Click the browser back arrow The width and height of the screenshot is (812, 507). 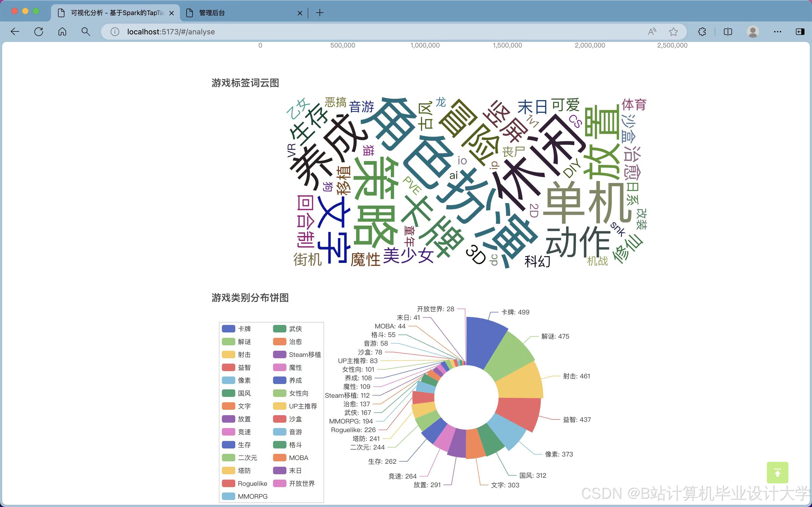(15, 32)
